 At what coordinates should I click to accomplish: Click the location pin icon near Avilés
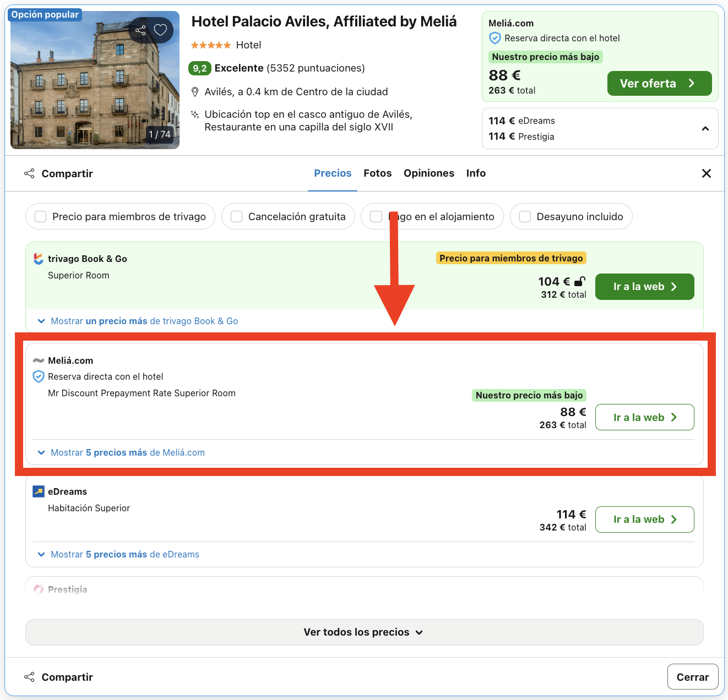(195, 91)
